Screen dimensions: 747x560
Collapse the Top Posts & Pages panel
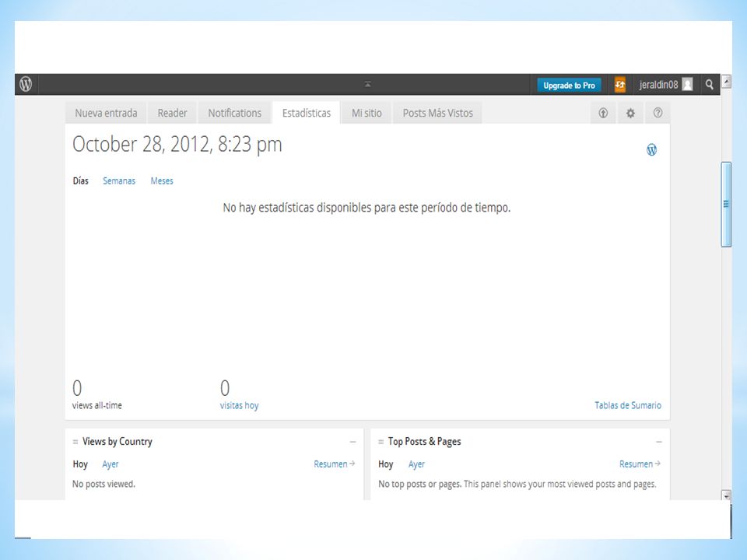tap(659, 442)
